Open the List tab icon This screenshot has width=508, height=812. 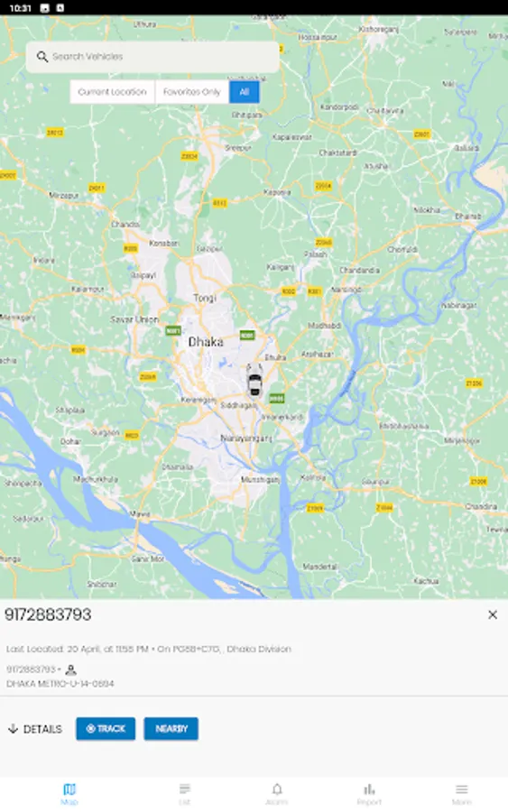(185, 789)
